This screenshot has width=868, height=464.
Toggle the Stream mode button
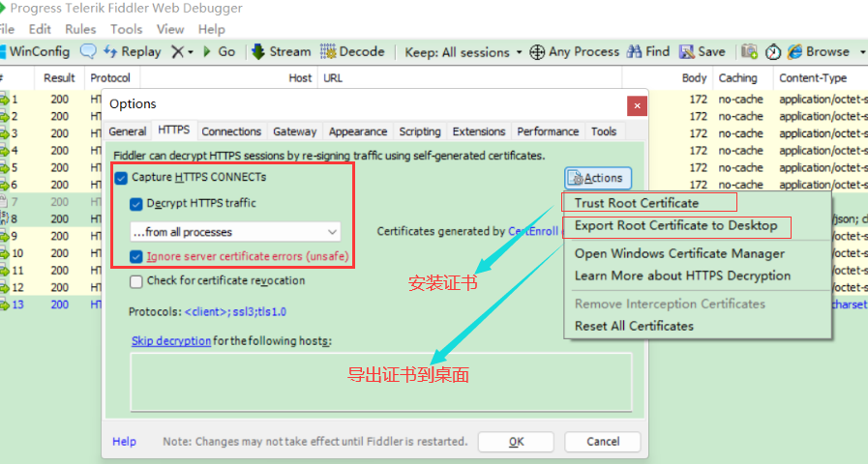pos(282,51)
